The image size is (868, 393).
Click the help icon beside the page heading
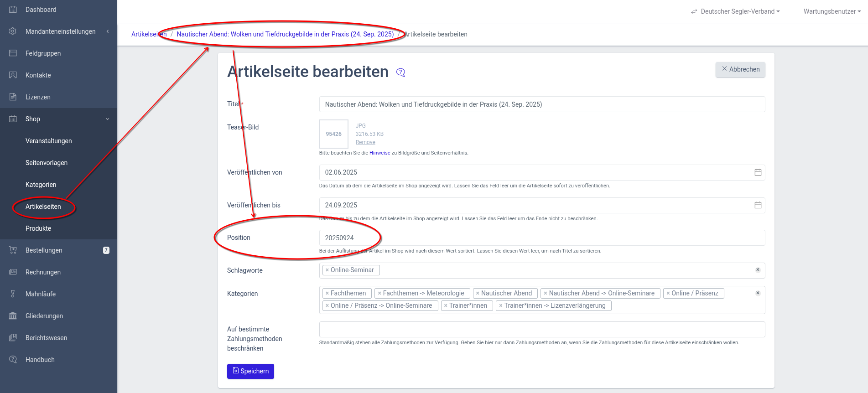[x=400, y=72]
